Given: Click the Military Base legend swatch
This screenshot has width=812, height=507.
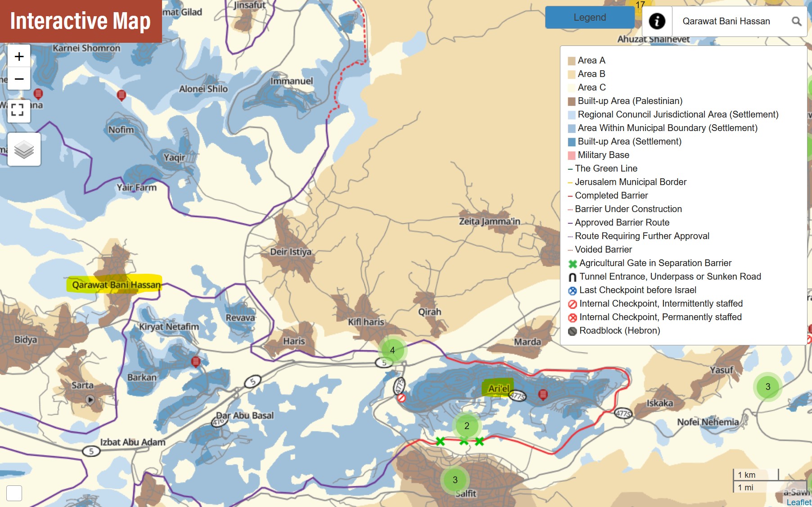Looking at the screenshot, I should (572, 155).
